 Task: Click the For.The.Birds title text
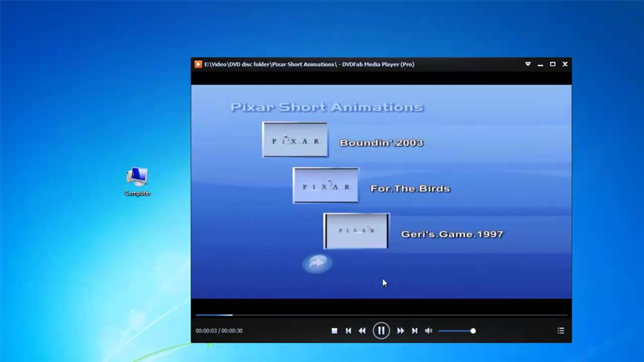click(x=410, y=189)
